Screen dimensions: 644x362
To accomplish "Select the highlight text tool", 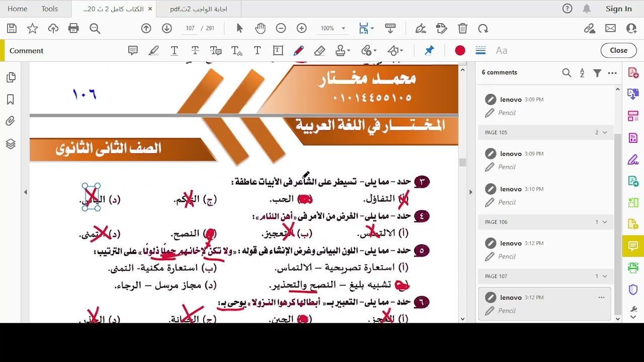I will 153,51.
